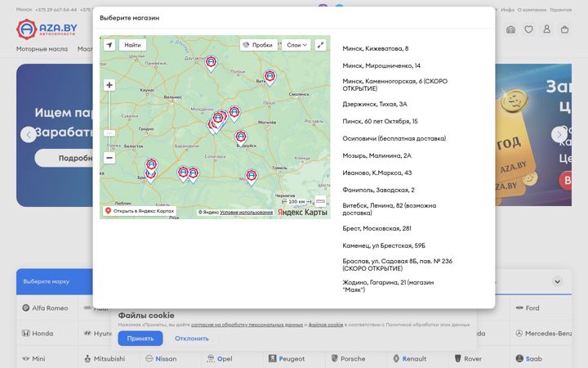Choose Осиповичи (бесплатная доставка)

point(394,138)
